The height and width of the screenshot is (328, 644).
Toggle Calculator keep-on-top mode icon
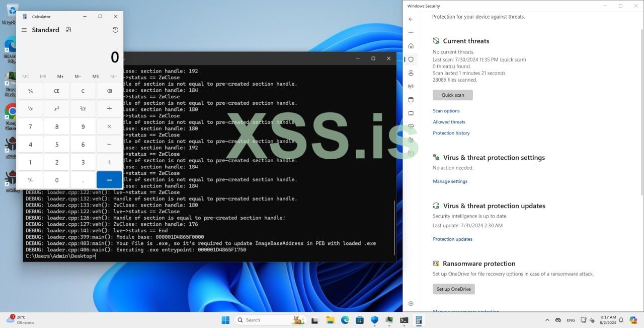tap(68, 30)
